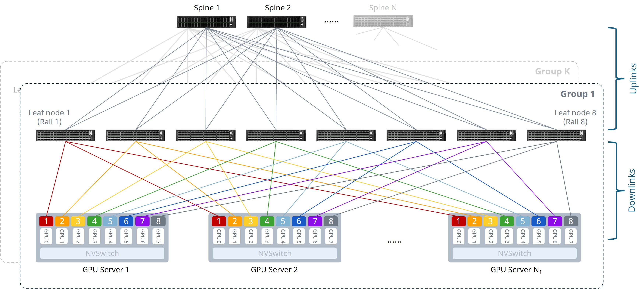Screen dimensions: 644x289
Task: Click the "GPU Server 1" caption
Action: tap(106, 269)
